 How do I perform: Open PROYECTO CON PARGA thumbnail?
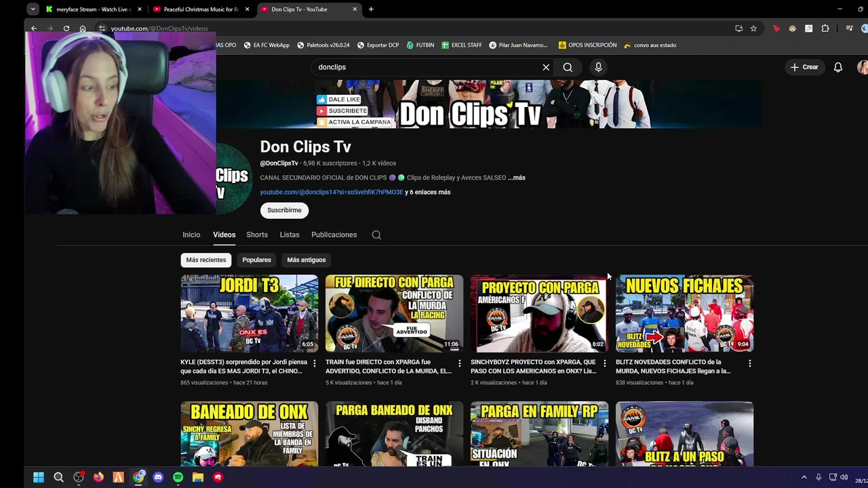(x=540, y=313)
